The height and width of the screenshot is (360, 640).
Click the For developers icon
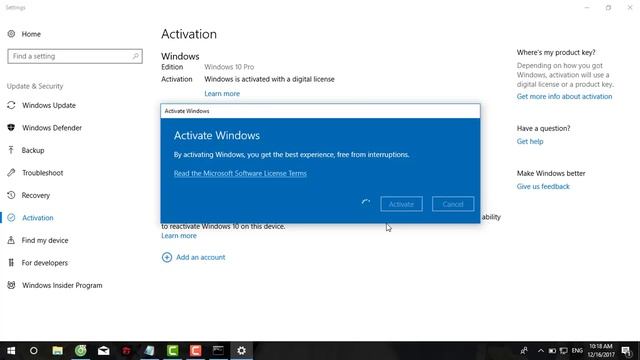pyautogui.click(x=11, y=262)
